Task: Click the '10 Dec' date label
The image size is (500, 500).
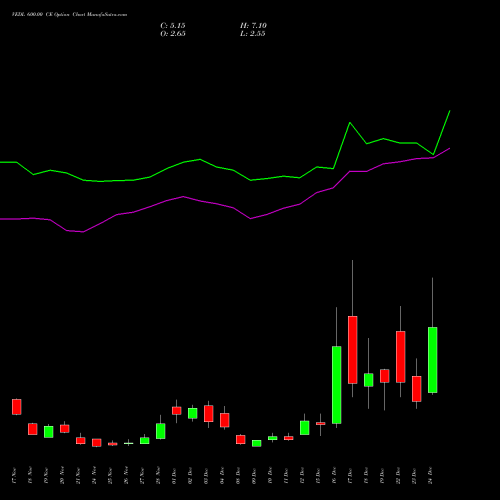Action: 270,476
